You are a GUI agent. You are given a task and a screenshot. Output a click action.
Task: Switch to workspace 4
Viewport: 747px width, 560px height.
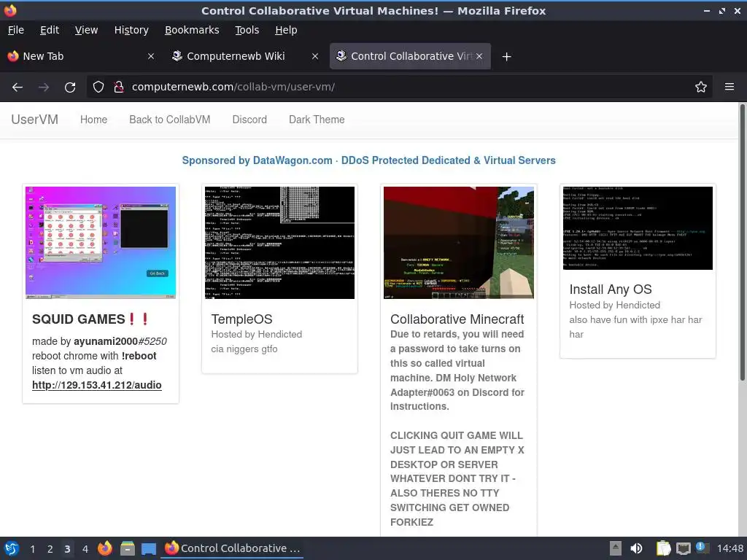(x=85, y=549)
